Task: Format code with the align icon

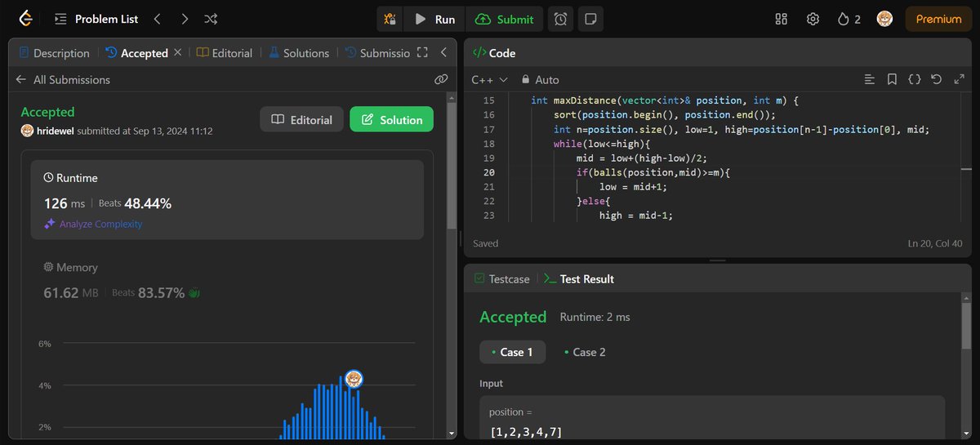Action: coord(870,80)
